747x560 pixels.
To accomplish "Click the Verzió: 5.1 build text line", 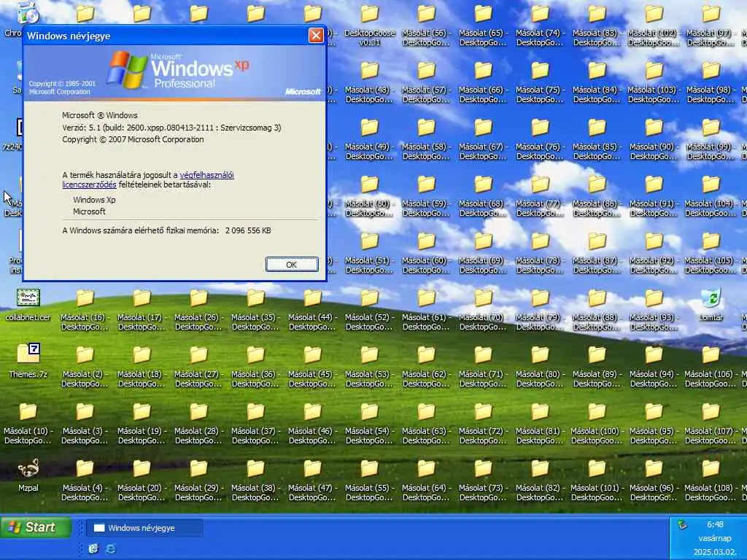I will click(x=171, y=128).
